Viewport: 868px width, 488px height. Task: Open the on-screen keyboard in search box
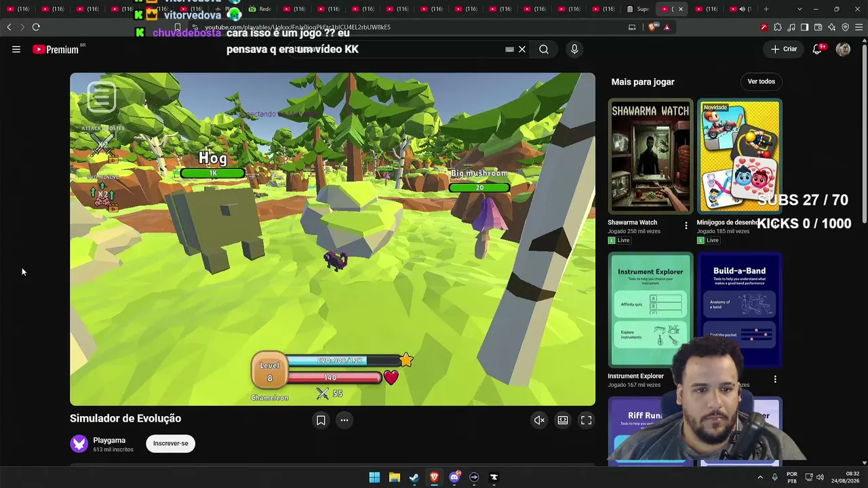tap(509, 49)
